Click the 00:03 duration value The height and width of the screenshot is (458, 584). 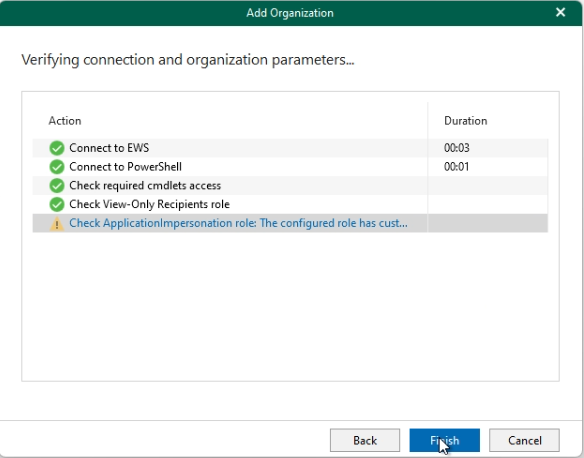[457, 148]
